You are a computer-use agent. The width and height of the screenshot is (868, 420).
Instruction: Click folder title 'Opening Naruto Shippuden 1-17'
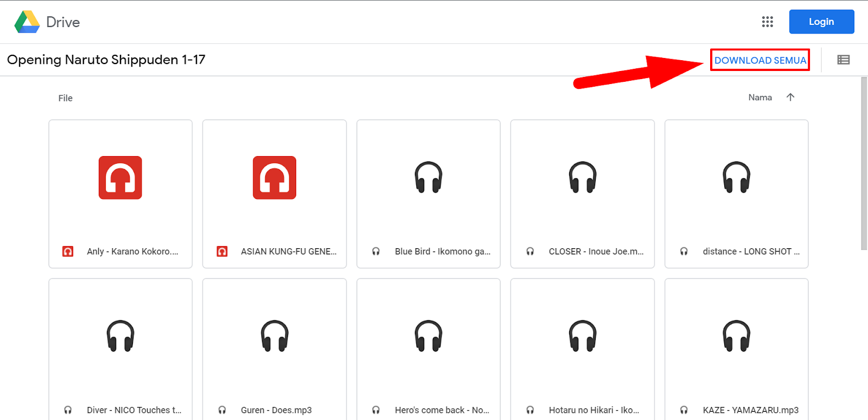point(106,60)
